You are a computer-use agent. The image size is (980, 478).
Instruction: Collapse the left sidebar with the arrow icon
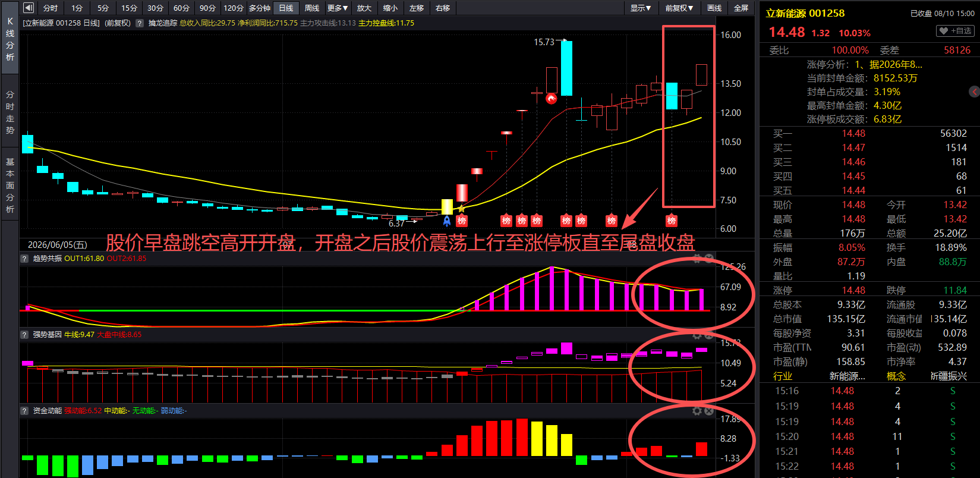pos(28,8)
